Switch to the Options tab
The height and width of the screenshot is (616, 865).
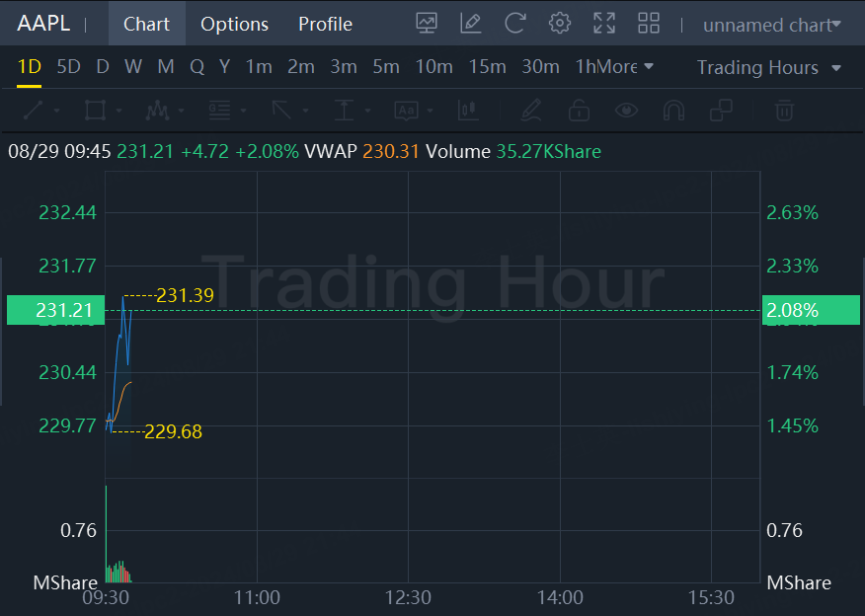(234, 24)
